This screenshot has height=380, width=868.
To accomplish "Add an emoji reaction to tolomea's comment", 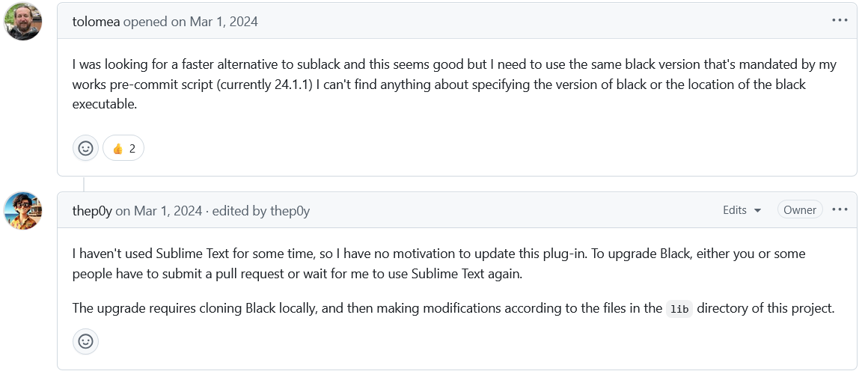I will 86,148.
